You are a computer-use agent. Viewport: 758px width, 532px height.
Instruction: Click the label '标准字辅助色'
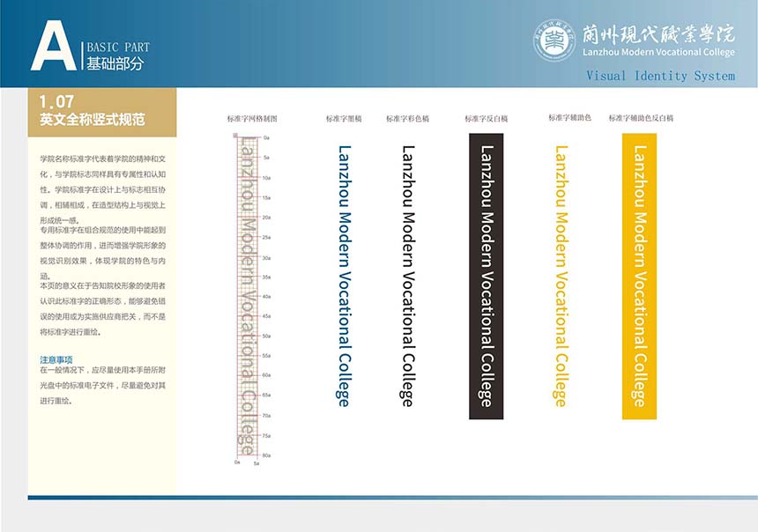pyautogui.click(x=569, y=117)
